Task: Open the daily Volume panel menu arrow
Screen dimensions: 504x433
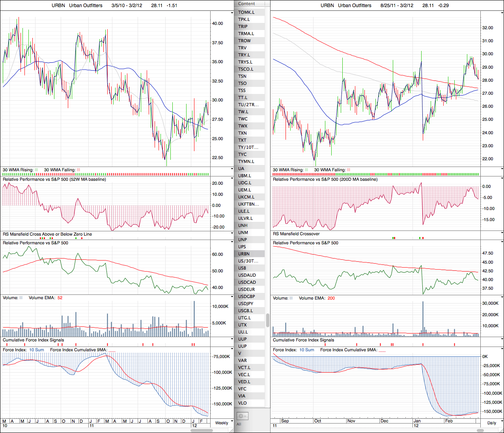Action: (x=502, y=297)
